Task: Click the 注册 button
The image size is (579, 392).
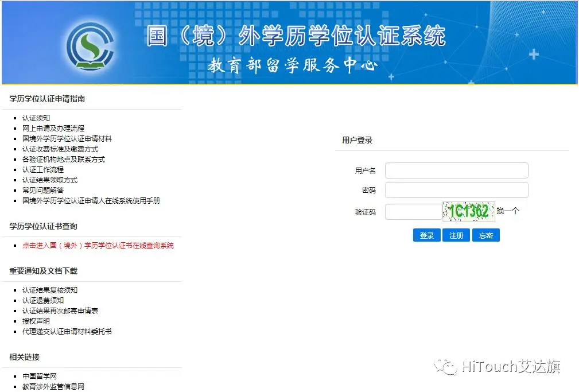Action: (x=456, y=235)
